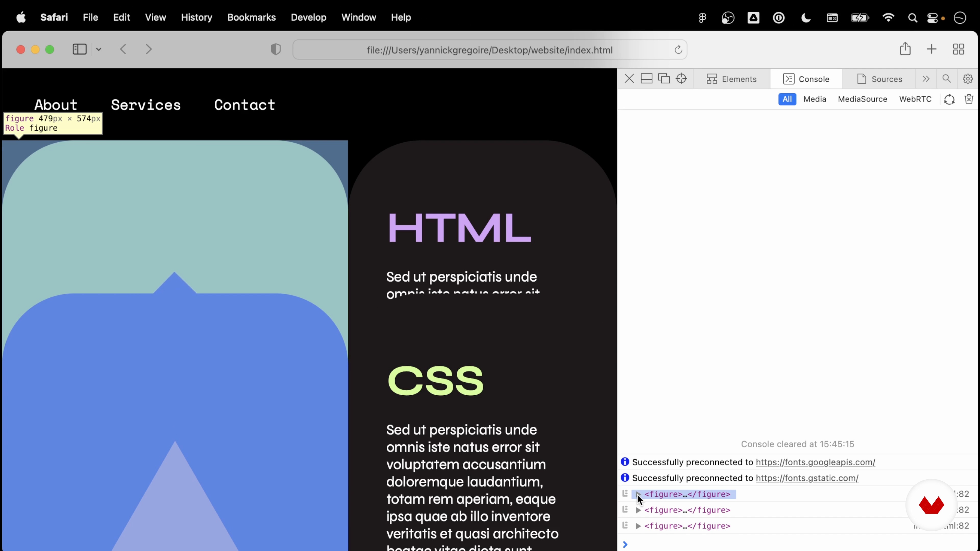Expand the first figure element in console
980x551 pixels.
click(638, 494)
